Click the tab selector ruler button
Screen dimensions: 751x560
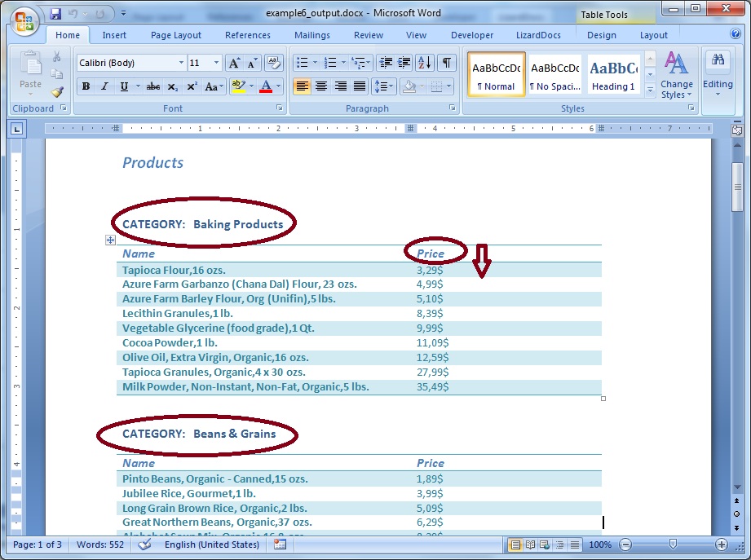pos(17,129)
